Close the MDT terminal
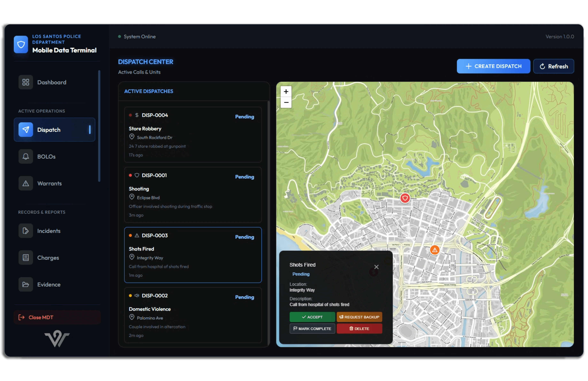Image resolution: width=588 pixels, height=381 pixels. (57, 317)
